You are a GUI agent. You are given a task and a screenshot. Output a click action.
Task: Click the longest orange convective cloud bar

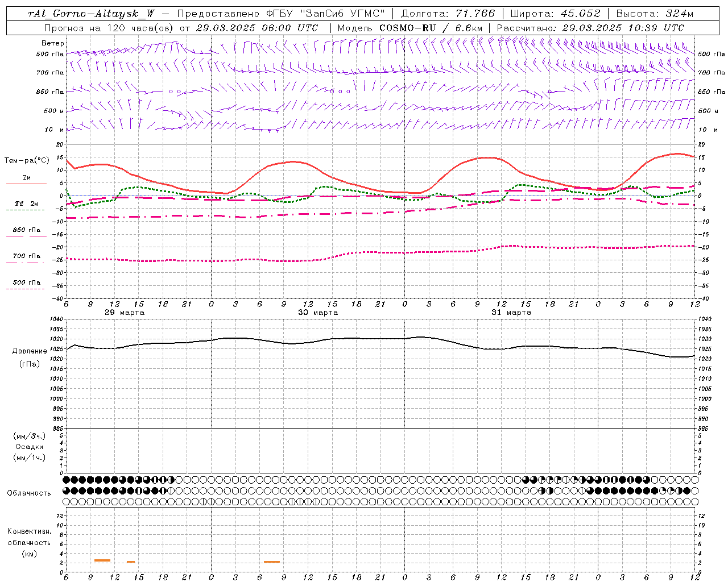[102, 560]
